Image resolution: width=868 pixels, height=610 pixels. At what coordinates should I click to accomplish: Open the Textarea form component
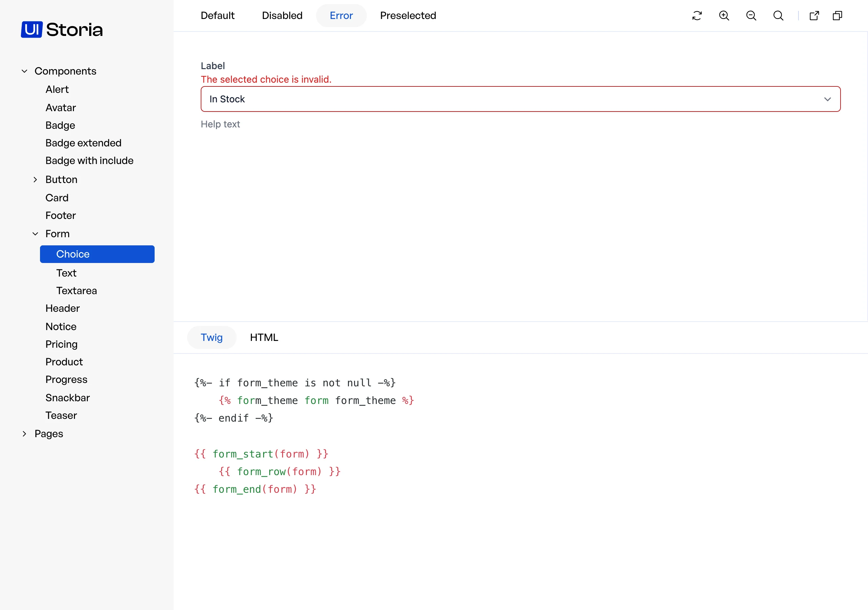[x=77, y=291]
